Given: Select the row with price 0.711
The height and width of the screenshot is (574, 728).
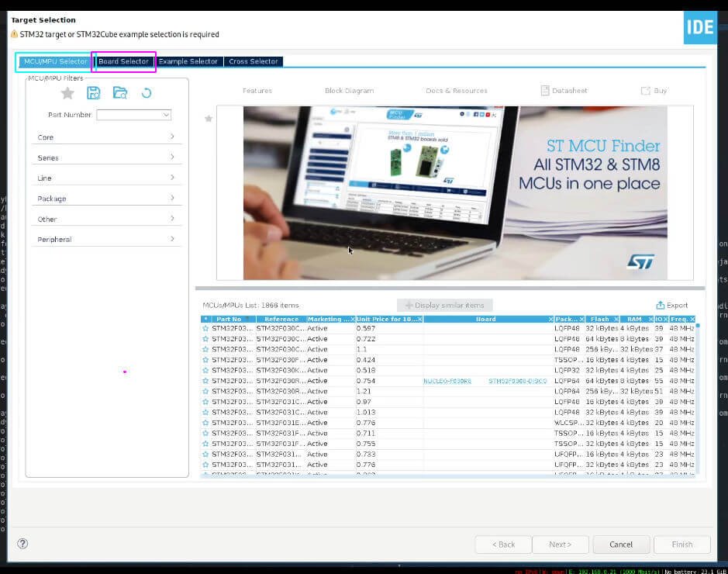Looking at the screenshot, I should click(x=447, y=434).
